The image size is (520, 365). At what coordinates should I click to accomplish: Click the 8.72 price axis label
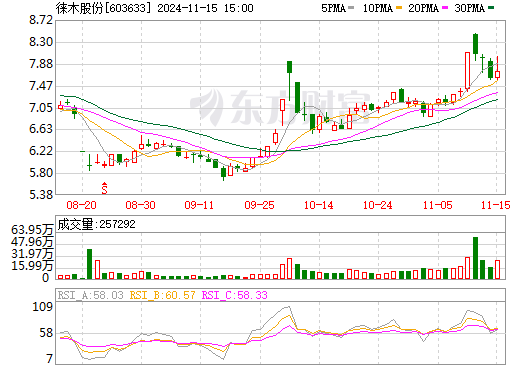(x=41, y=20)
